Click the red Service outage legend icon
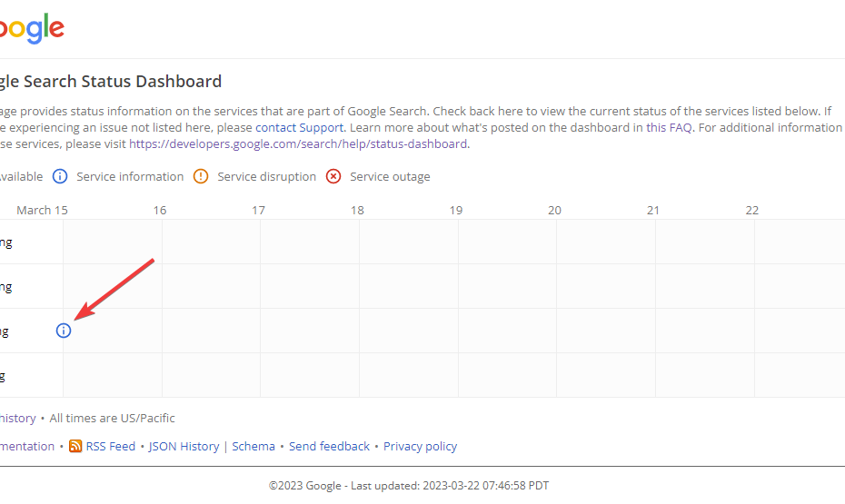 (x=333, y=176)
